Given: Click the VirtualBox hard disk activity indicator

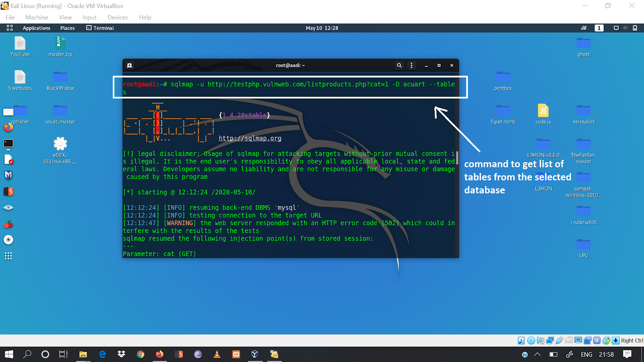Looking at the screenshot, I should pyautogui.click(x=521, y=341).
